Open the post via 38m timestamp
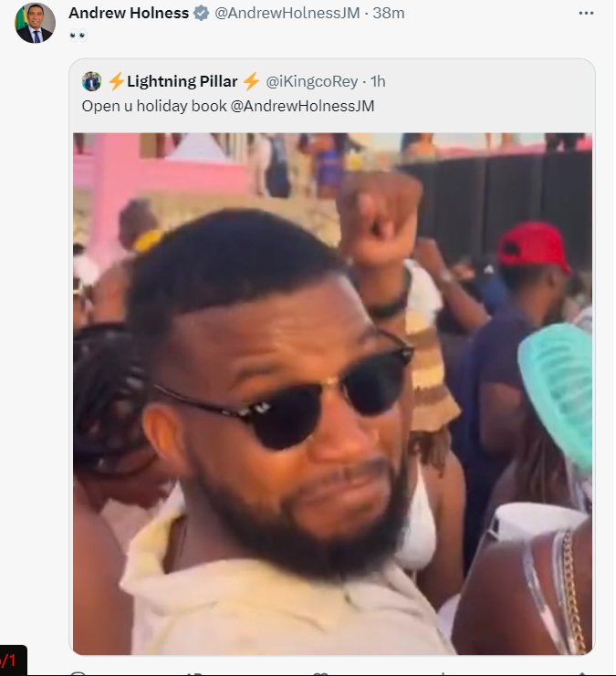The image size is (616, 676). coord(388,13)
